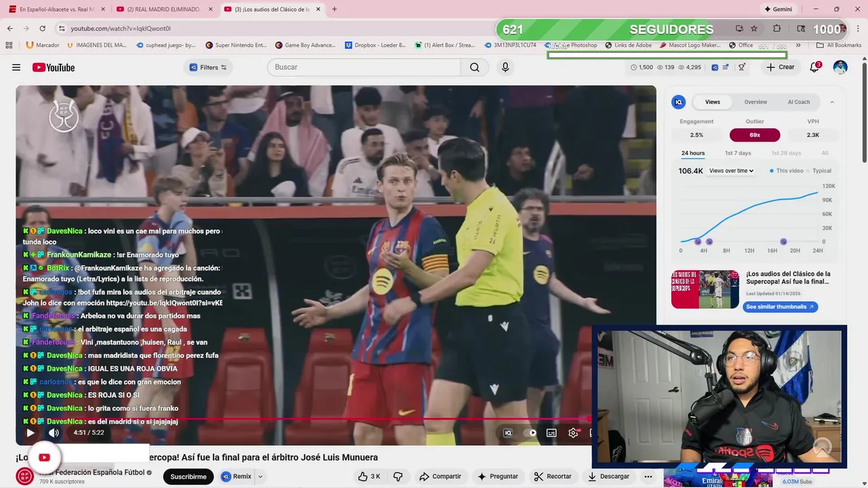Open the account avatar menu
The width and height of the screenshot is (868, 488).
[x=840, y=67]
